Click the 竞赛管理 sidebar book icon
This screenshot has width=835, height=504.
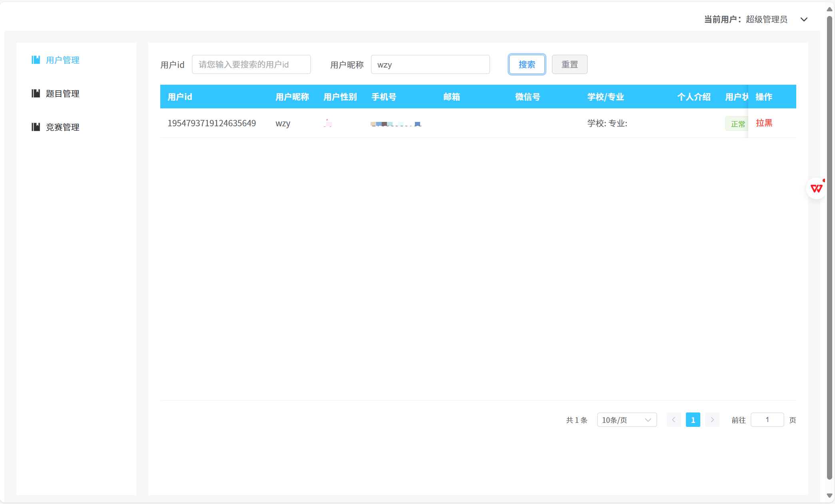coord(36,127)
